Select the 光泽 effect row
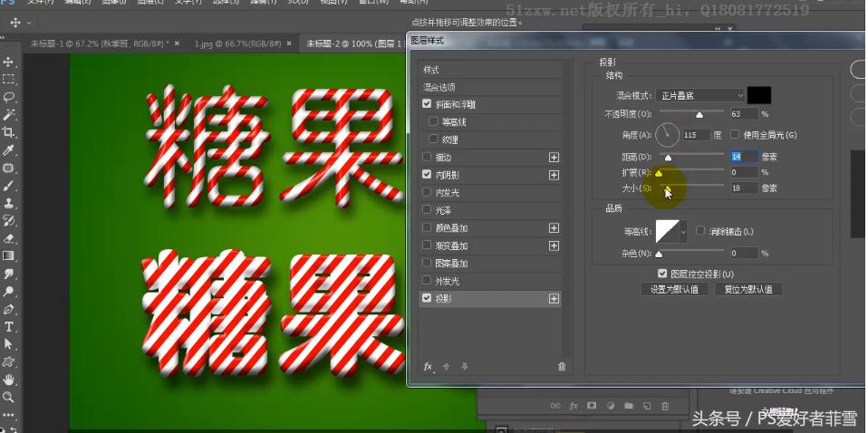This screenshot has width=868, height=433. tap(490, 210)
